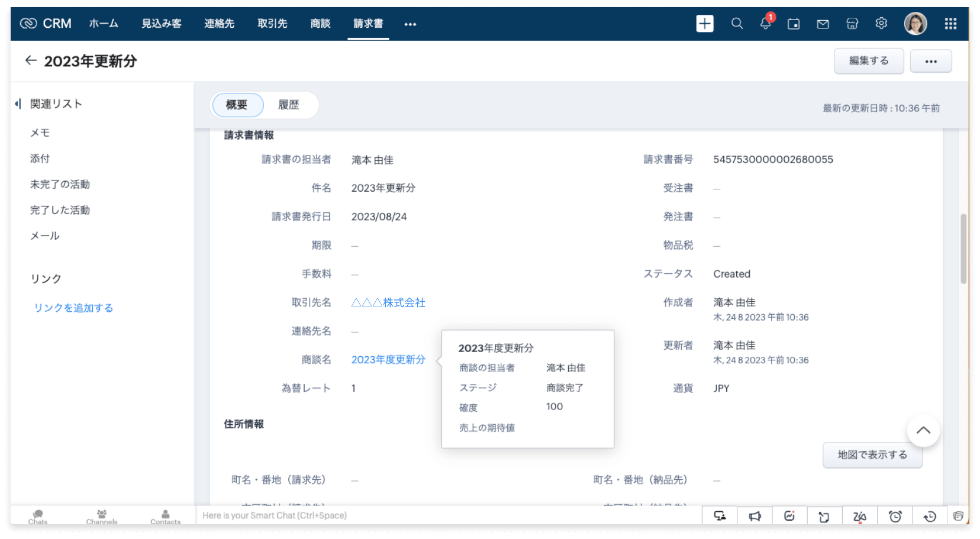Open 未完了の活動 in related list
The width and height of the screenshot is (980, 539).
tap(60, 184)
